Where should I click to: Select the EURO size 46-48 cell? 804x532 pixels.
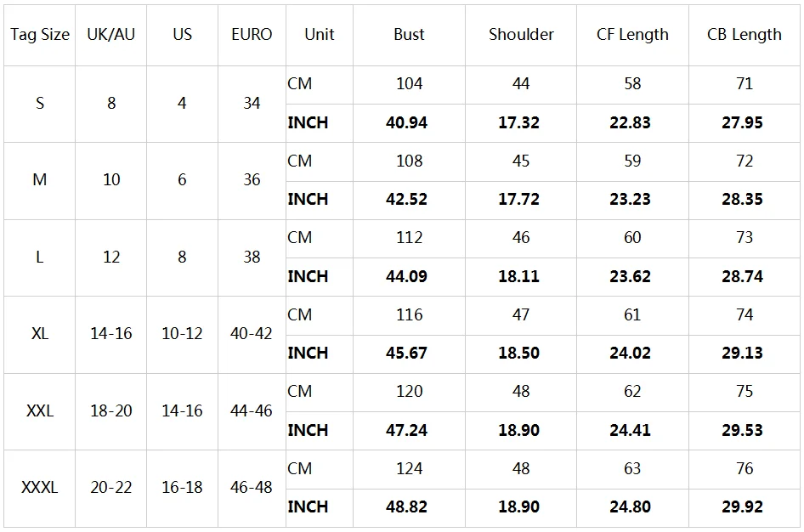252,487
